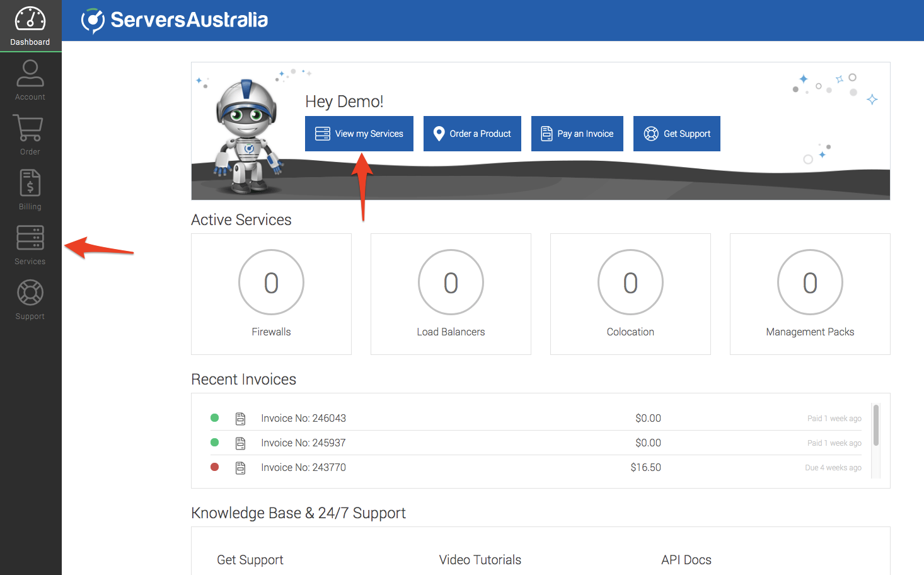Open the Services server rack icon
The image size is (924, 575).
click(30, 238)
